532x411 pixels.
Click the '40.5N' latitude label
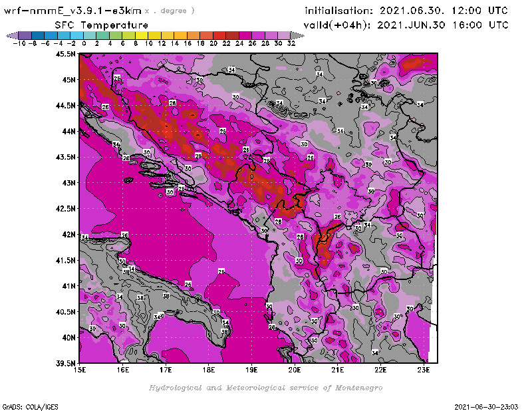[x=65, y=312]
